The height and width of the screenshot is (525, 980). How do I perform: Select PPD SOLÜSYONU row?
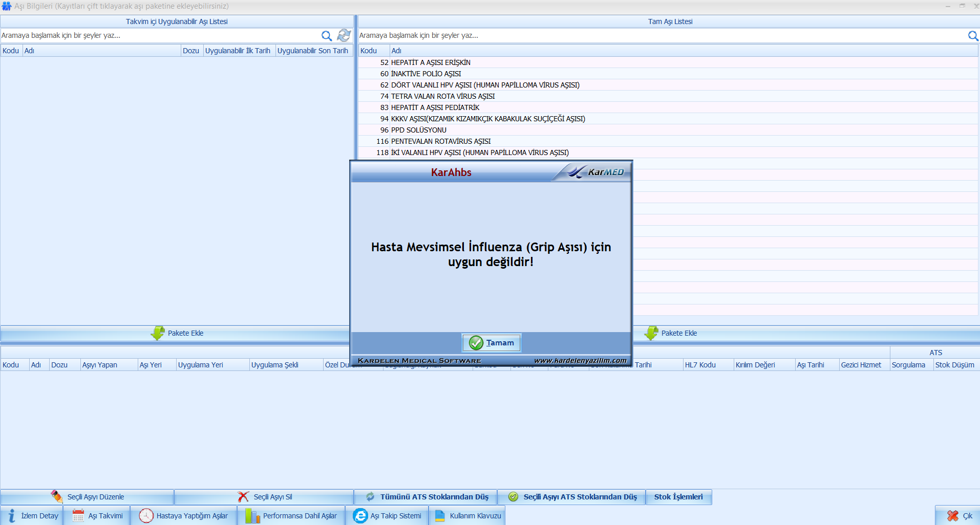click(x=418, y=130)
